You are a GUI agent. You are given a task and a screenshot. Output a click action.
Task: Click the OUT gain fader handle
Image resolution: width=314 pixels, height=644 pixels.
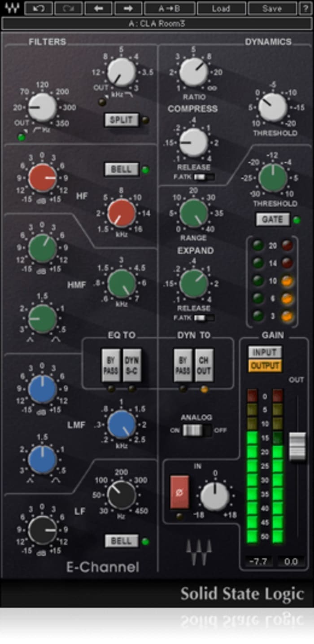[297, 447]
